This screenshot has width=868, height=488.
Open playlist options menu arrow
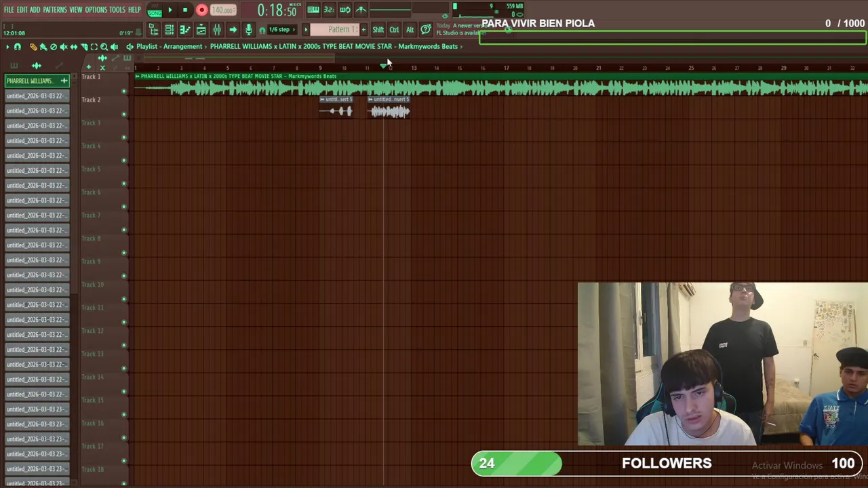7,47
